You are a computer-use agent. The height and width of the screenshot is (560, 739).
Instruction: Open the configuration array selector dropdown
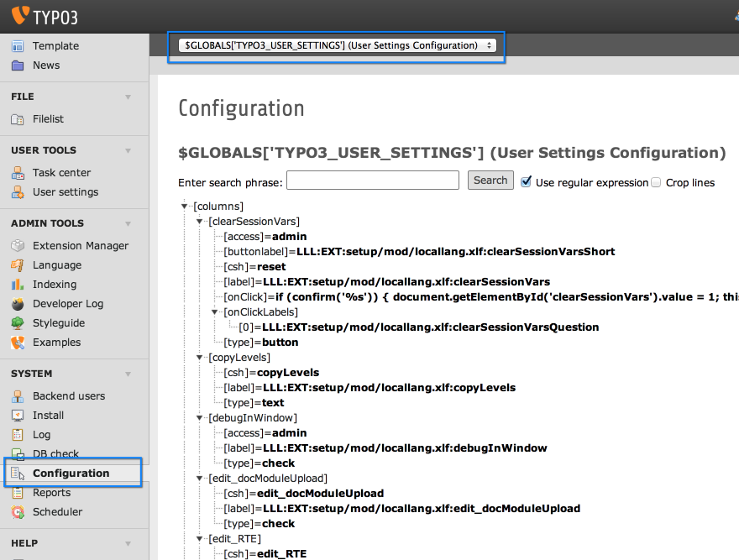pos(337,45)
